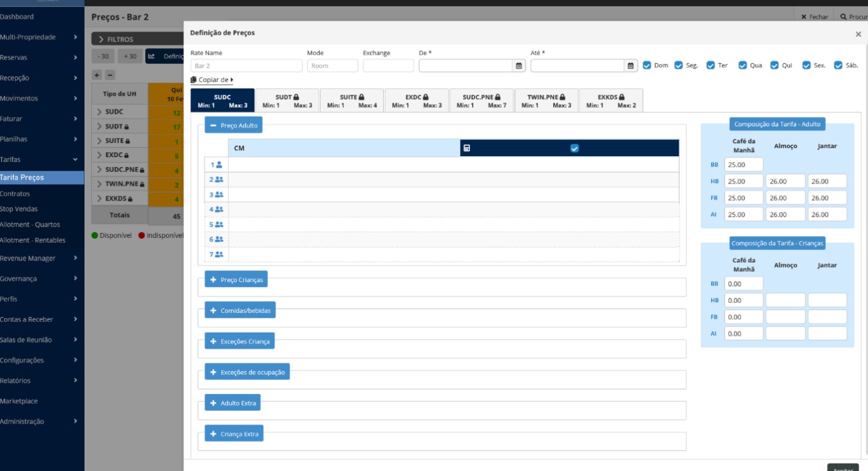Expand the Exceções Criança section
This screenshot has width=868, height=471.
240,341
